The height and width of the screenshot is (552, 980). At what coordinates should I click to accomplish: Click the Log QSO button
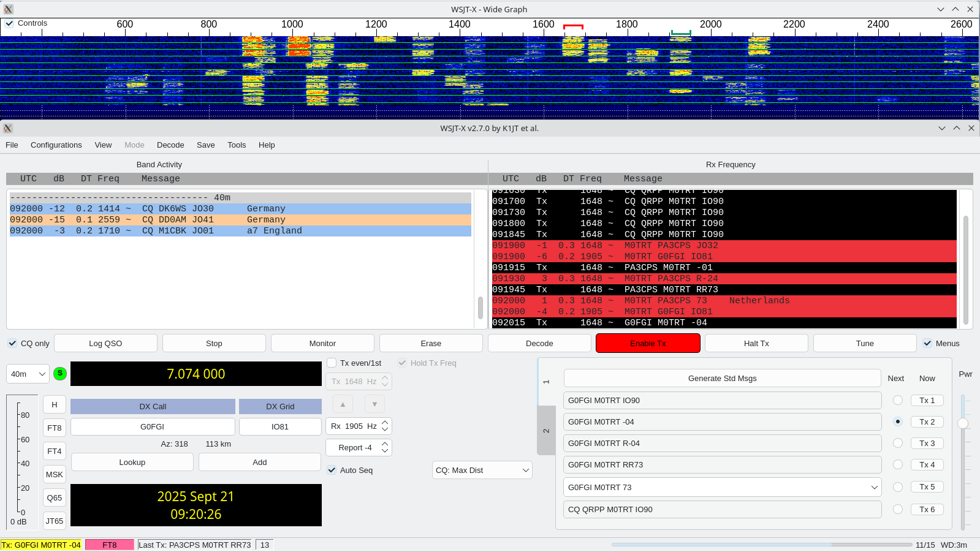[x=105, y=343]
